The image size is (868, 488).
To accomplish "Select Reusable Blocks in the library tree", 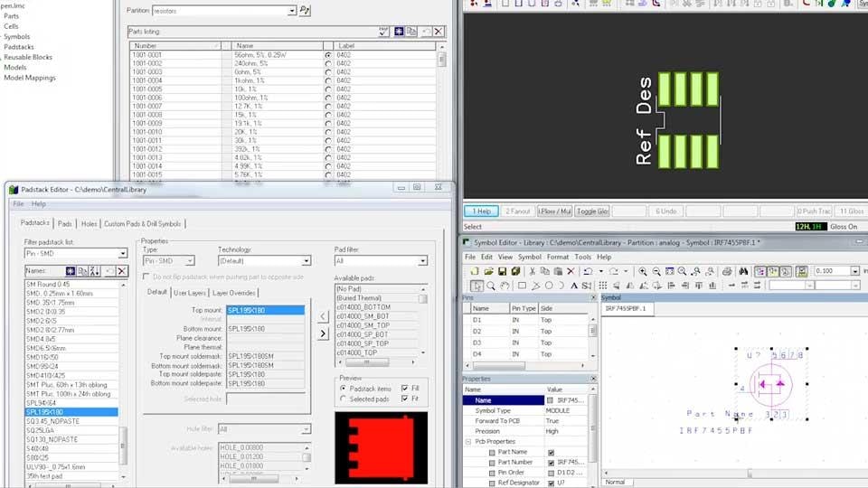I will [x=28, y=57].
